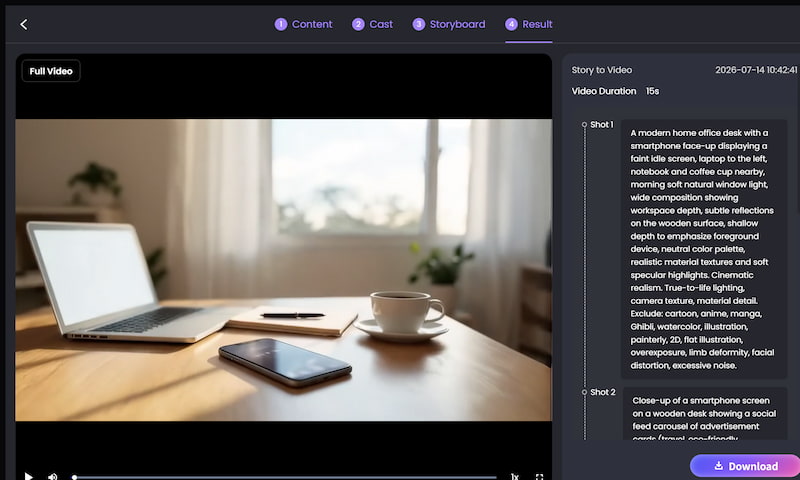Open the 1x playback speed selector
The width and height of the screenshot is (800, 480).
pyautogui.click(x=514, y=476)
